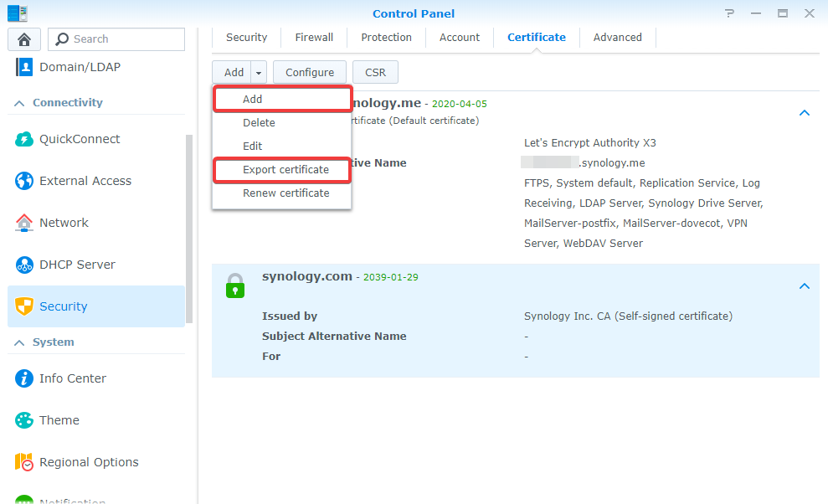Open Network settings
The height and width of the screenshot is (504, 828).
pos(64,223)
